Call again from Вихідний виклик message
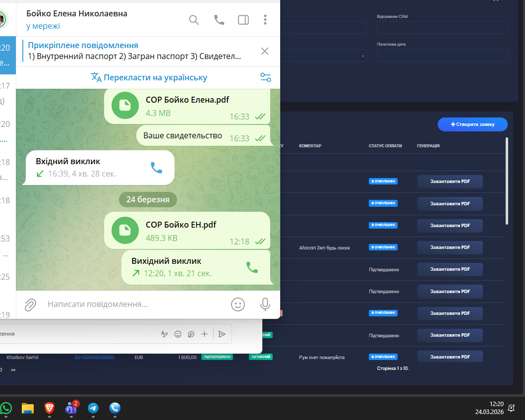525x420 pixels. tap(252, 267)
